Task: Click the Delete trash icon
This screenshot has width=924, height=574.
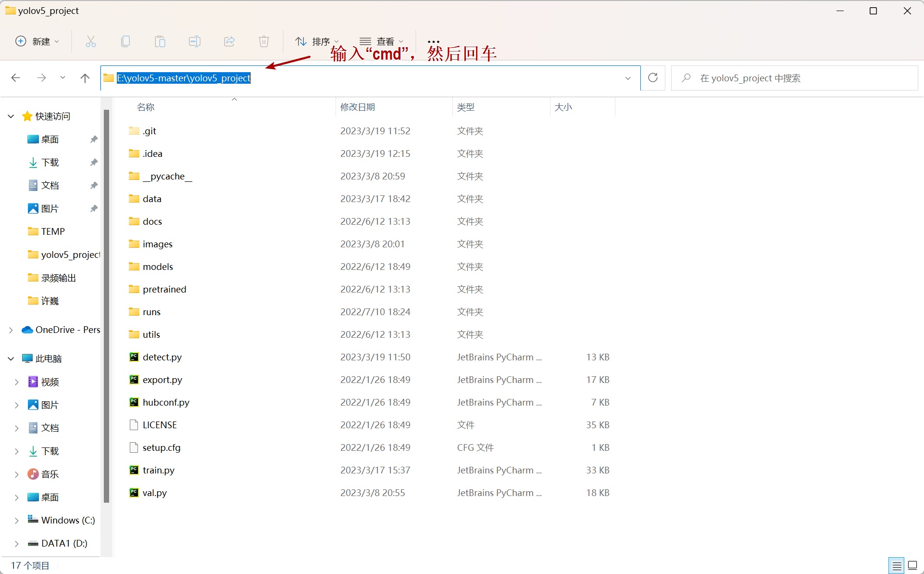Action: [x=264, y=41]
